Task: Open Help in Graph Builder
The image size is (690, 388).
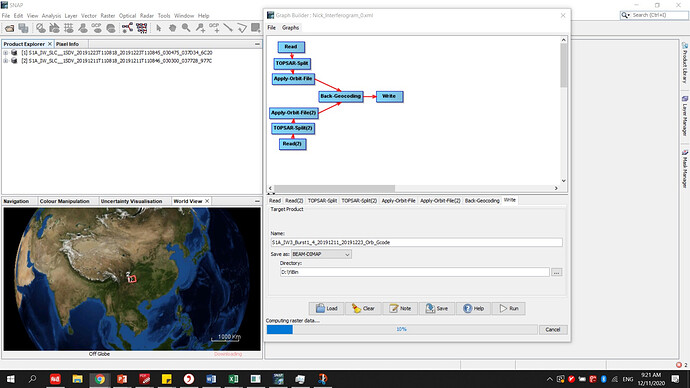Action: click(x=473, y=308)
